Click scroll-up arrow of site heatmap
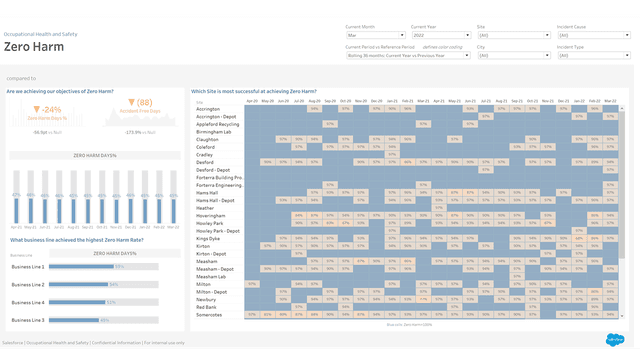 pyautogui.click(x=622, y=108)
